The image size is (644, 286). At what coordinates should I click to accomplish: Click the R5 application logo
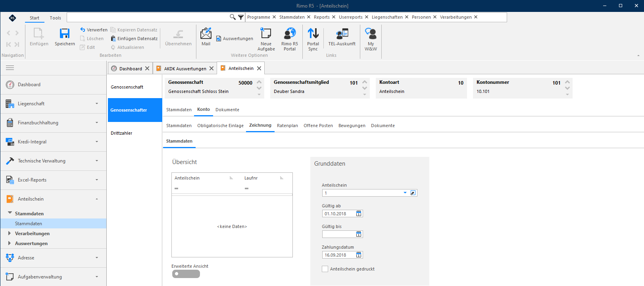[12, 17]
